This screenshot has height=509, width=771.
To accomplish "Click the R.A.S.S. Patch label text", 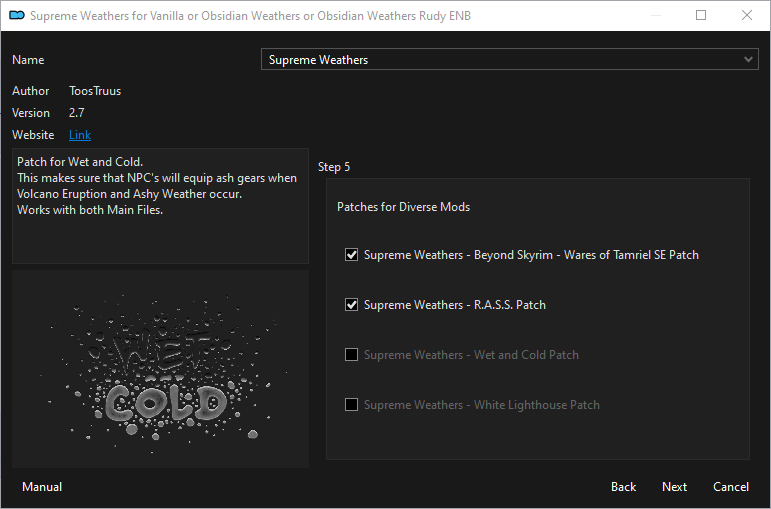I will coord(455,305).
